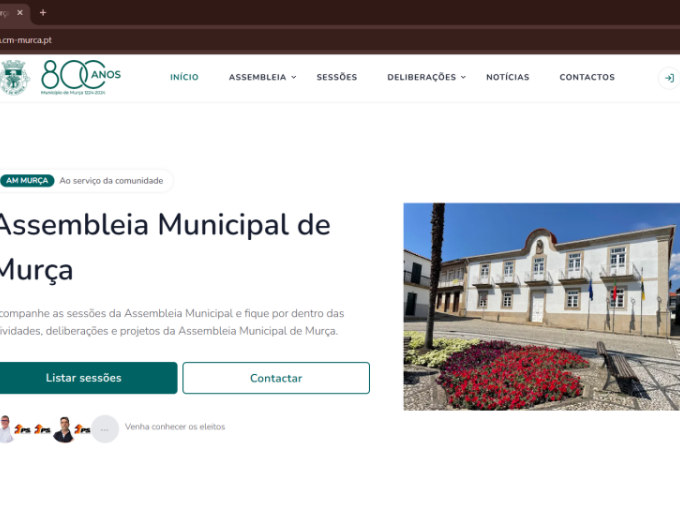
Task: Go to the Início menu item
Action: click(184, 77)
